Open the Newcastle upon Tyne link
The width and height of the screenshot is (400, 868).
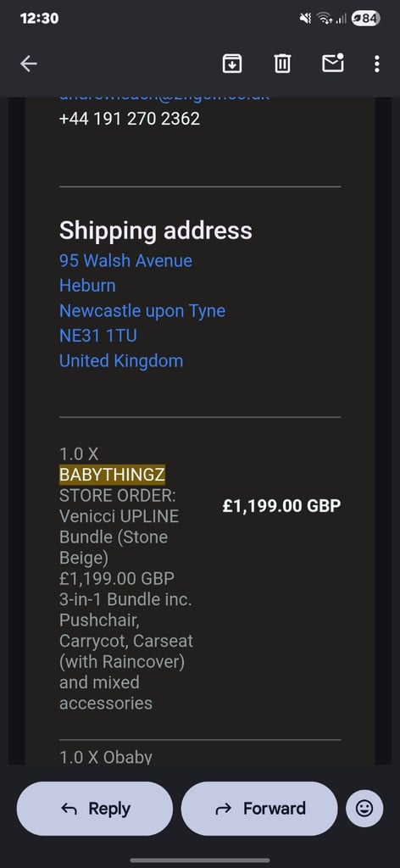click(x=142, y=311)
